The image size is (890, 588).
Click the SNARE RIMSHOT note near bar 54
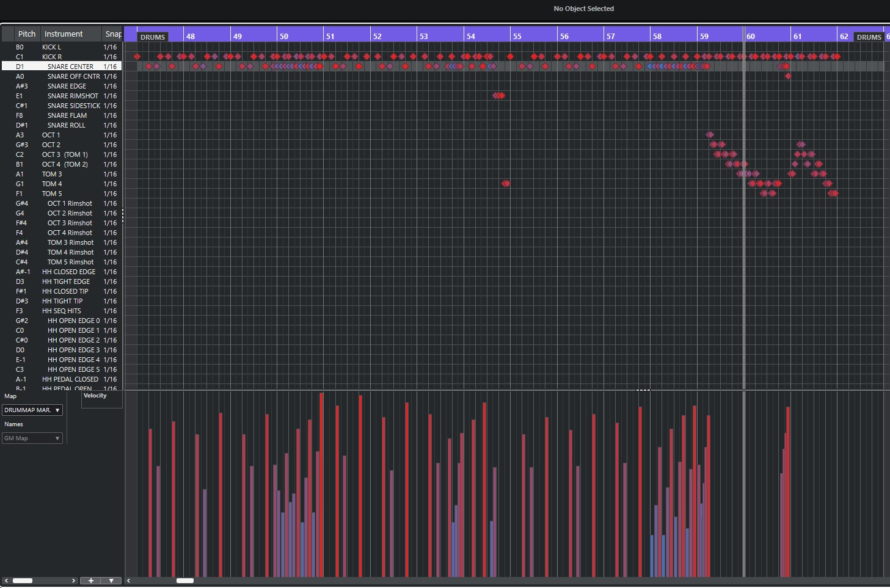click(499, 96)
